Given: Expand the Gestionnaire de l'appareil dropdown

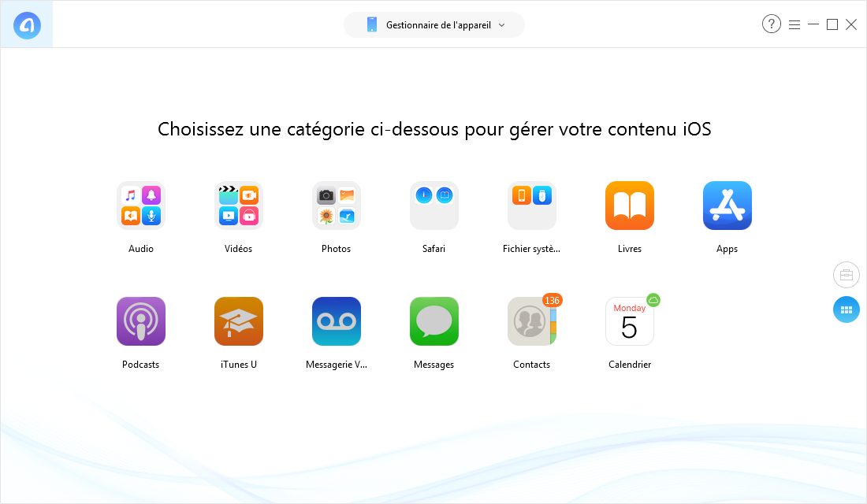Looking at the screenshot, I should tap(434, 25).
